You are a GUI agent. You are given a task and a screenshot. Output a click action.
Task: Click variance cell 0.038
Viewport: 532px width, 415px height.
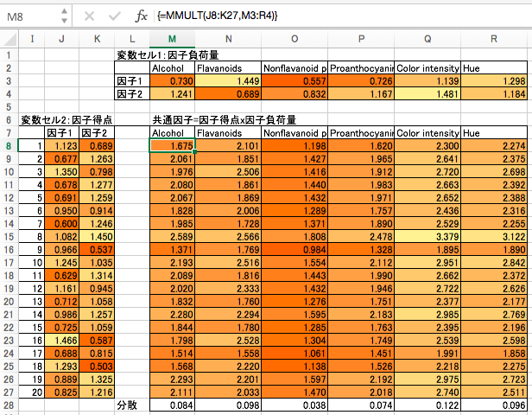294,405
